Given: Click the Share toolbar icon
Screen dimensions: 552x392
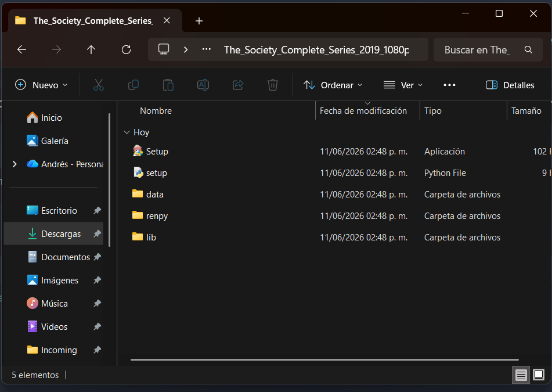Looking at the screenshot, I should pyautogui.click(x=238, y=85).
